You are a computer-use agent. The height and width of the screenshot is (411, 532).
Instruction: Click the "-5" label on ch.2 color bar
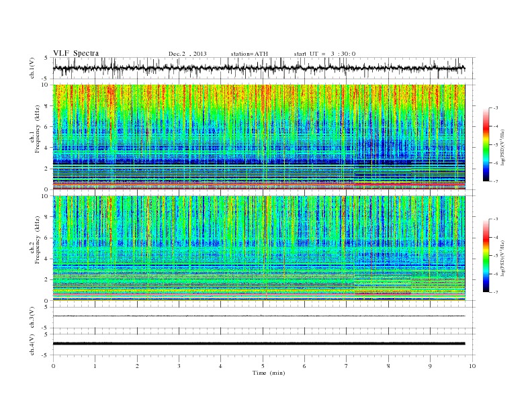pyautogui.click(x=496, y=256)
